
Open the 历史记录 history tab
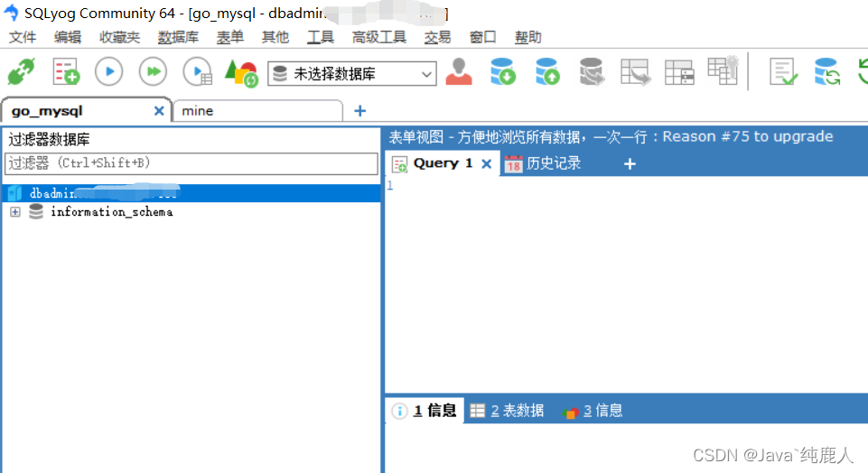click(x=543, y=163)
